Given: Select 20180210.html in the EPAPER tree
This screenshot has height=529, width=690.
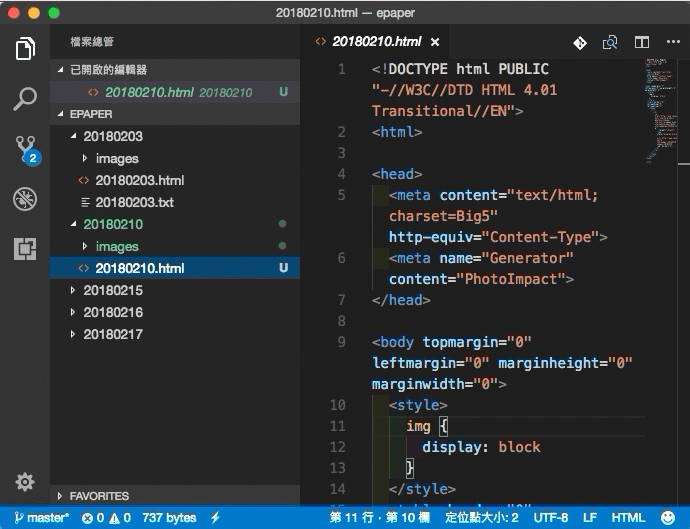Looking at the screenshot, I should (x=175, y=268).
